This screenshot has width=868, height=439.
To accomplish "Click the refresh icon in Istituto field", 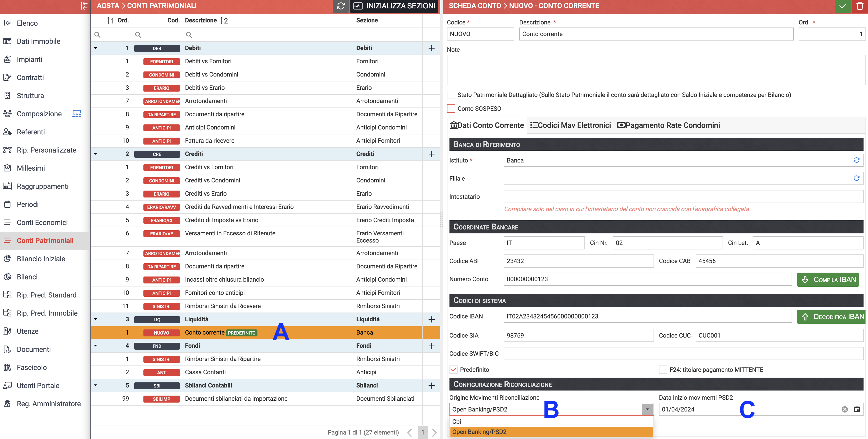I will click(x=856, y=160).
